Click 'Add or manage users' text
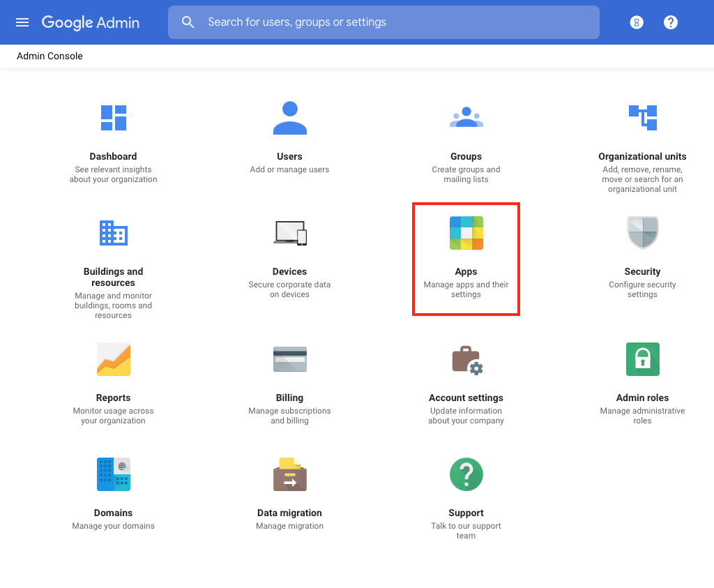 coord(289,169)
